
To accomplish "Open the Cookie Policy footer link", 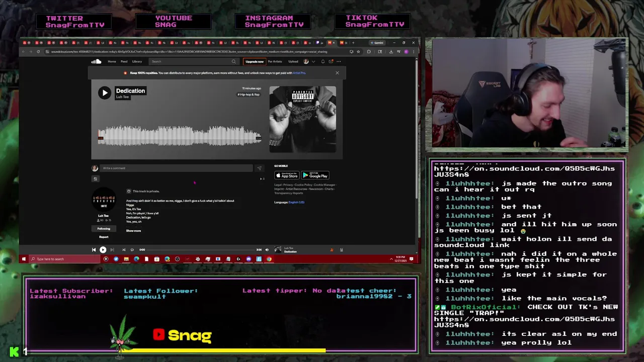I will [x=304, y=185].
